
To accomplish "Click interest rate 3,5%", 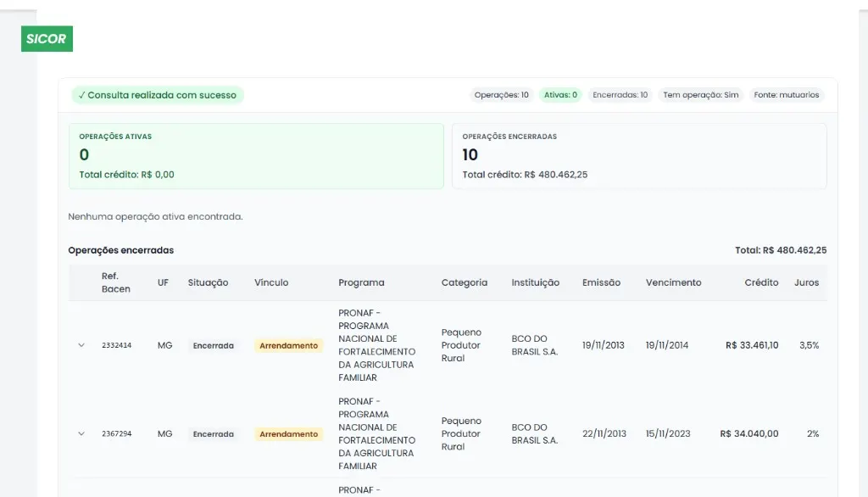I will [809, 345].
